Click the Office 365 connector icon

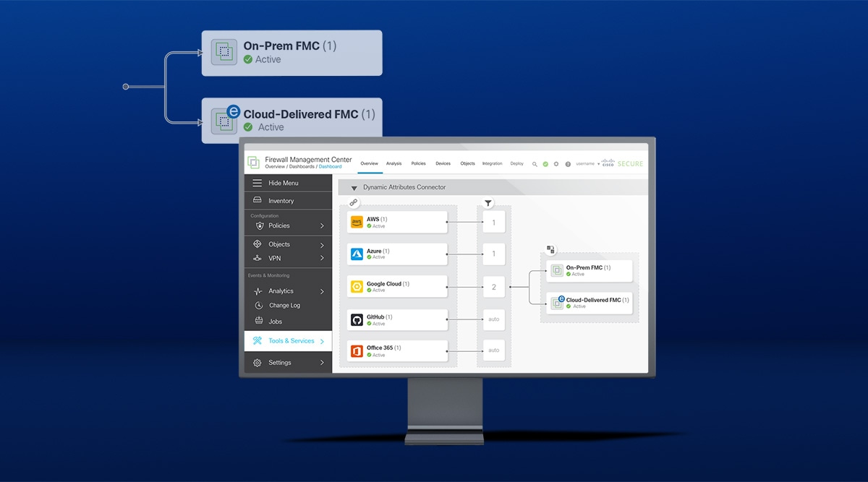click(x=357, y=350)
